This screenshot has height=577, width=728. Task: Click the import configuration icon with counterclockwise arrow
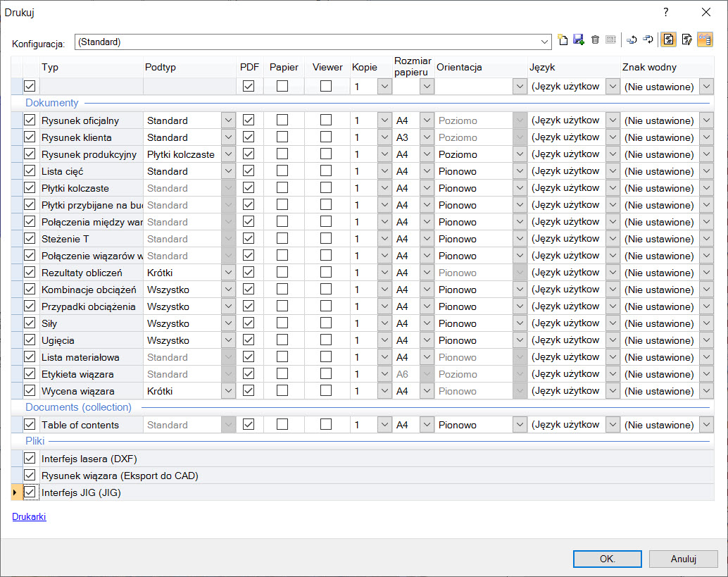632,40
